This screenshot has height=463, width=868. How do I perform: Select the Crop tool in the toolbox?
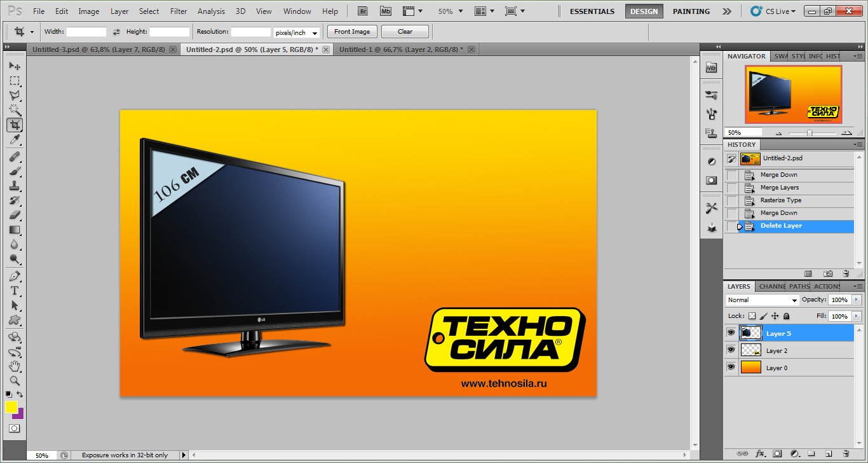[x=14, y=125]
